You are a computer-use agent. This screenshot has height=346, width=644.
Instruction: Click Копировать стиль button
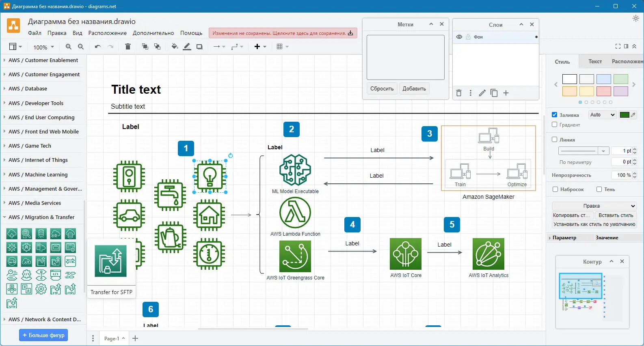click(573, 215)
